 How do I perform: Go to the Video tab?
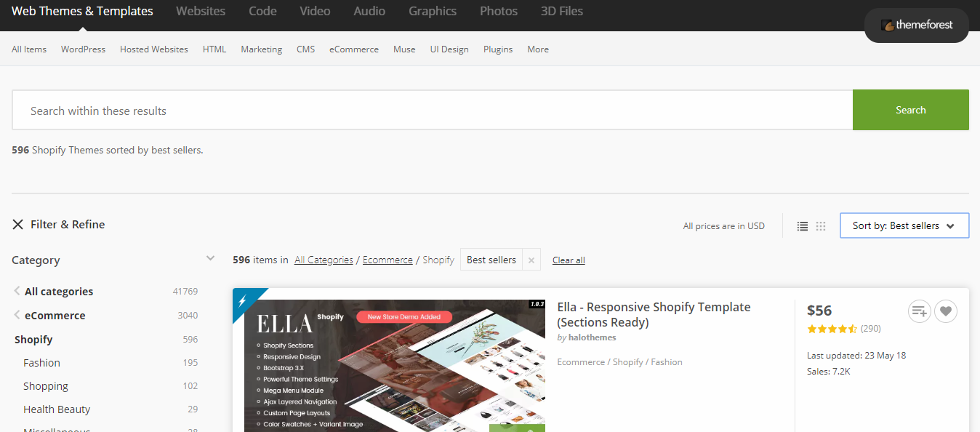point(315,11)
